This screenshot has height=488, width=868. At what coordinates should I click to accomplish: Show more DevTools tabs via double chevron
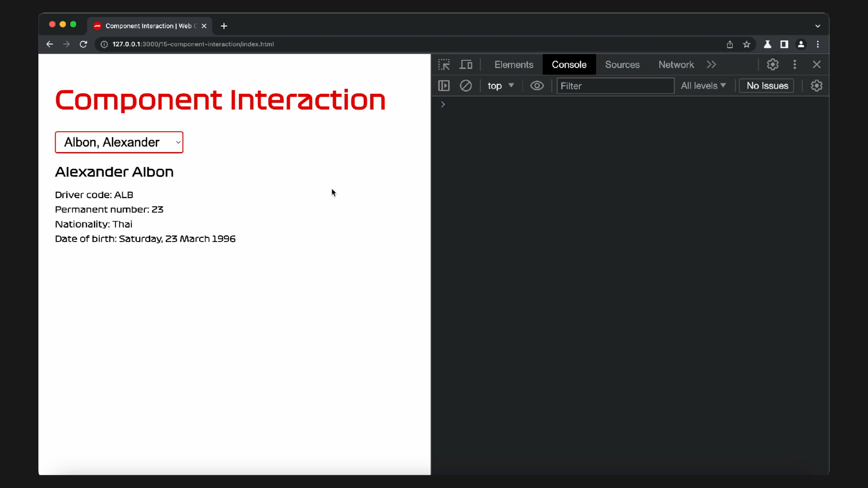point(711,64)
